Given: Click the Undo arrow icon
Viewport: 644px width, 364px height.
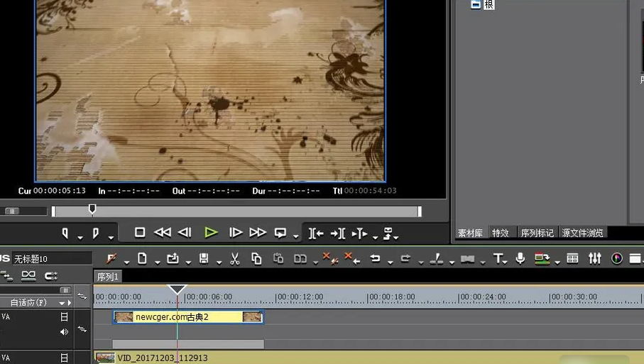Looking at the screenshot, I should 376,259.
